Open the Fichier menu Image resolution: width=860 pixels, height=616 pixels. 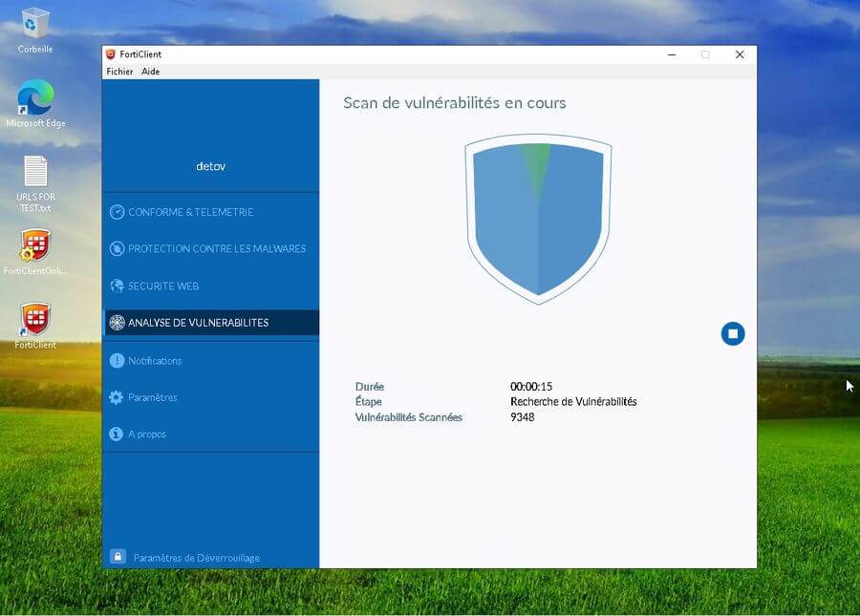(119, 72)
